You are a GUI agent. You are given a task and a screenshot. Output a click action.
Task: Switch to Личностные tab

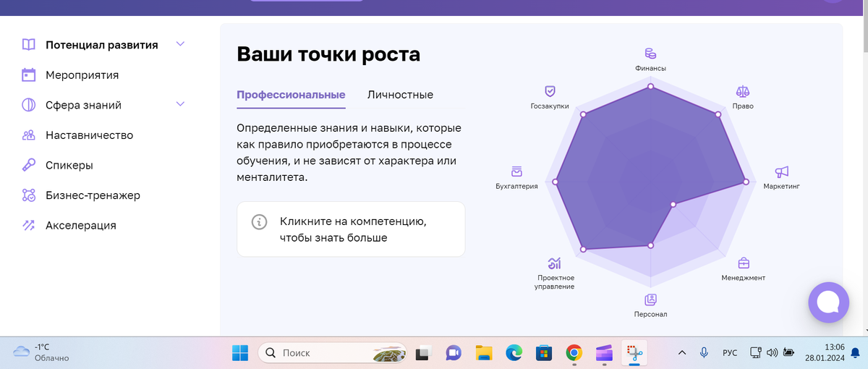pos(400,95)
